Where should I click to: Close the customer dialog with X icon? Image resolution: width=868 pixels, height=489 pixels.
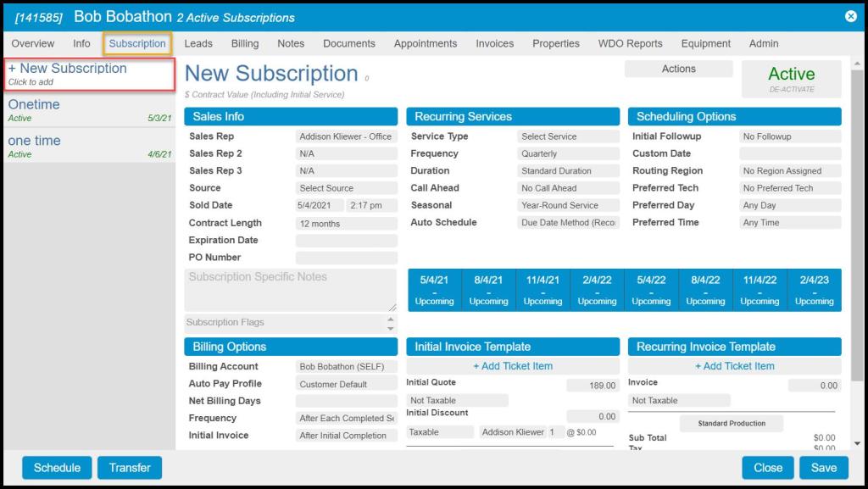[x=850, y=16]
